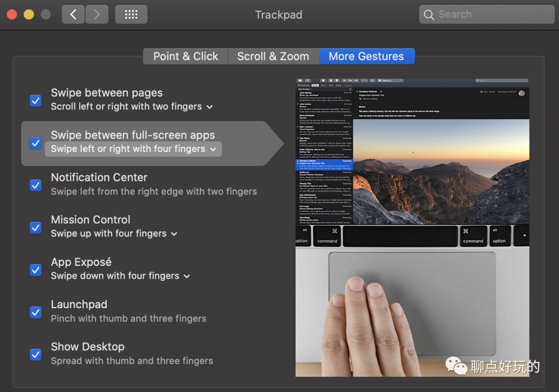This screenshot has width=559, height=392.
Task: Turn off Mission Control gesture
Action: pyautogui.click(x=36, y=228)
